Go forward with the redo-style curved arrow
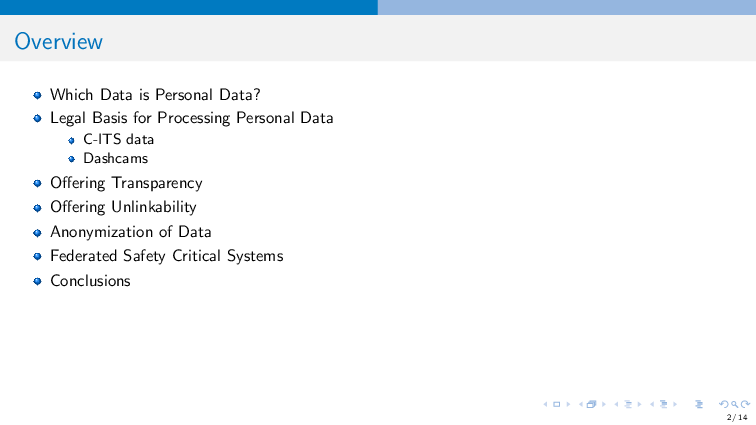756x425 pixels. [x=745, y=404]
